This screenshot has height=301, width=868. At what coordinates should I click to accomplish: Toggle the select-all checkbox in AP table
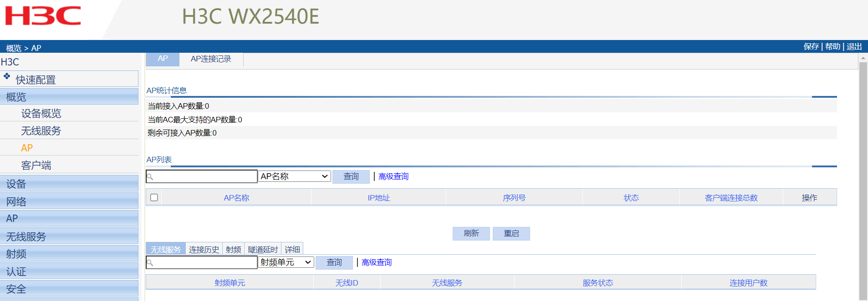(154, 197)
